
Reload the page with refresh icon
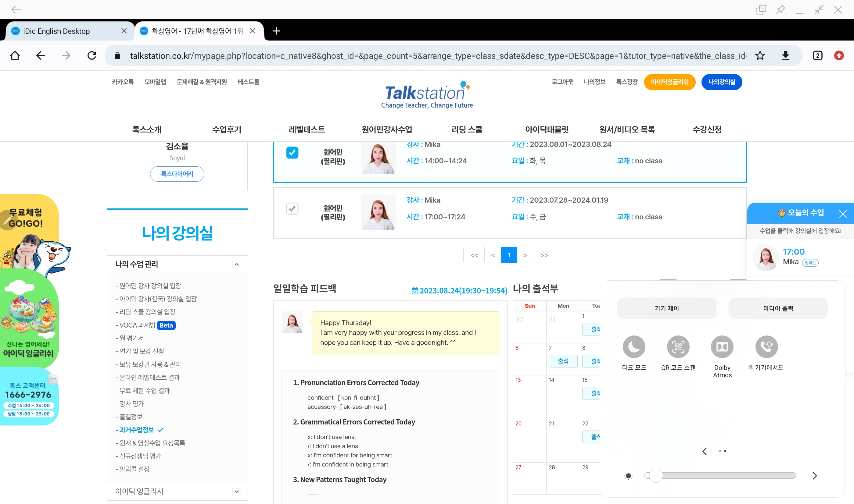[92, 55]
